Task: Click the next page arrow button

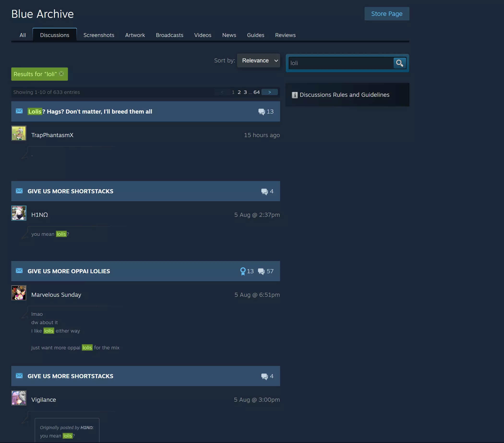Action: pos(270,92)
